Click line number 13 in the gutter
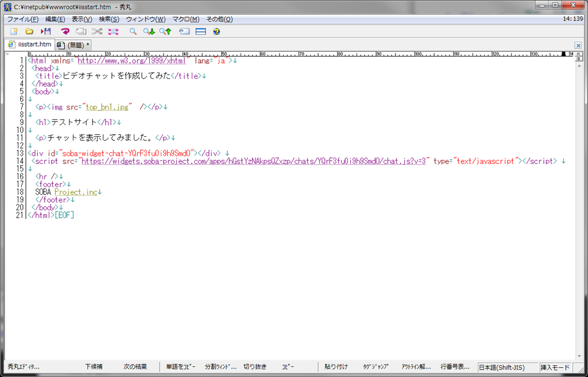The image size is (588, 377). [x=20, y=153]
